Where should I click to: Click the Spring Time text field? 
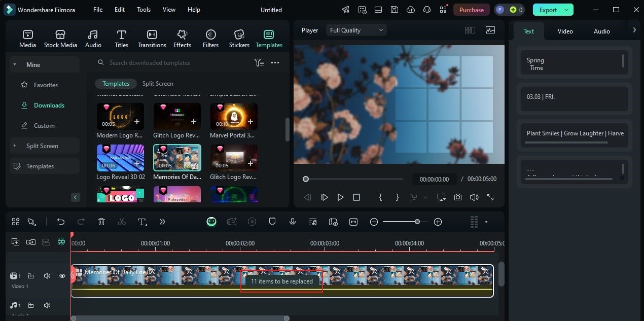574,62
